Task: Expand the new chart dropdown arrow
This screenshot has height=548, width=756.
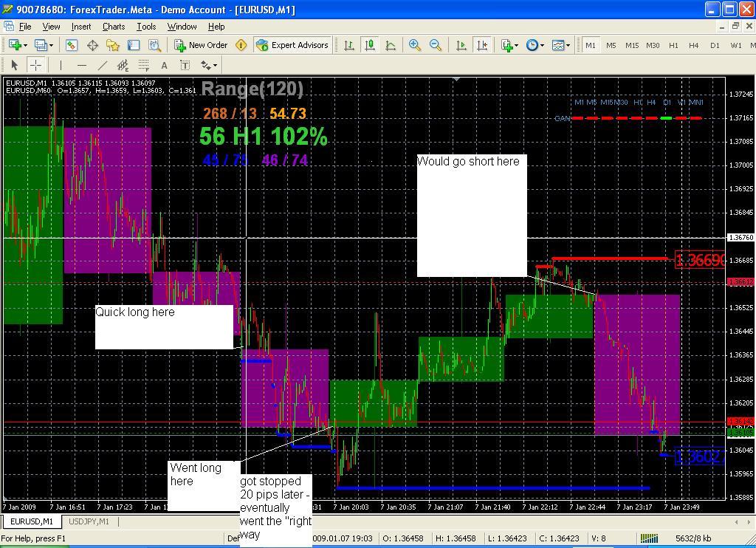Action: (26, 45)
